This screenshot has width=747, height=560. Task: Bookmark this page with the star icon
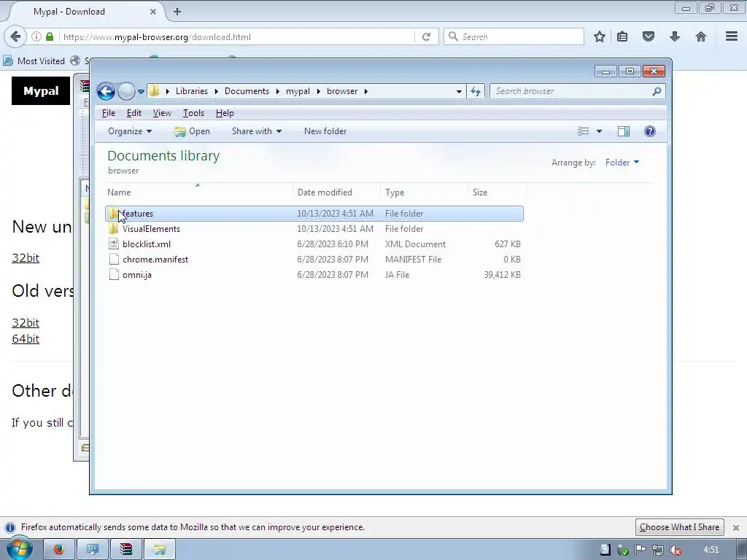click(600, 36)
